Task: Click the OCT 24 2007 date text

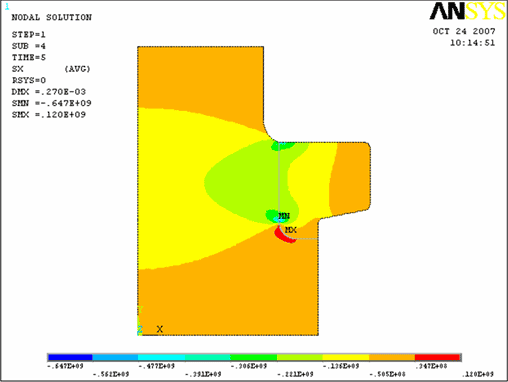Action: coord(464,31)
